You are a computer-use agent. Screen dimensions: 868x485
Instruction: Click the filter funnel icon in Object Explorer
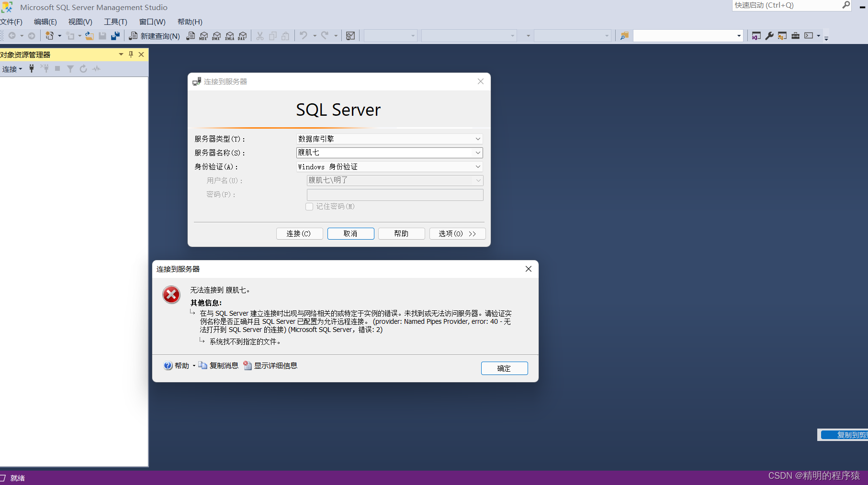pyautogui.click(x=70, y=69)
